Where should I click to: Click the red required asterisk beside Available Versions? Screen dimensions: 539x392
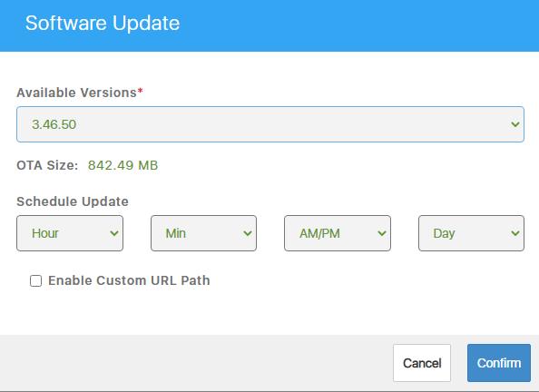coord(141,91)
